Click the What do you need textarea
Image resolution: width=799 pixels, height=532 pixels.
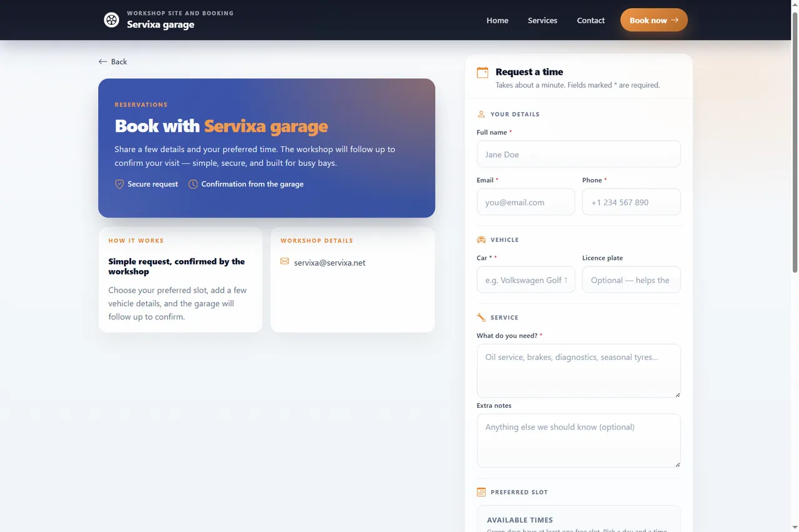pos(579,370)
